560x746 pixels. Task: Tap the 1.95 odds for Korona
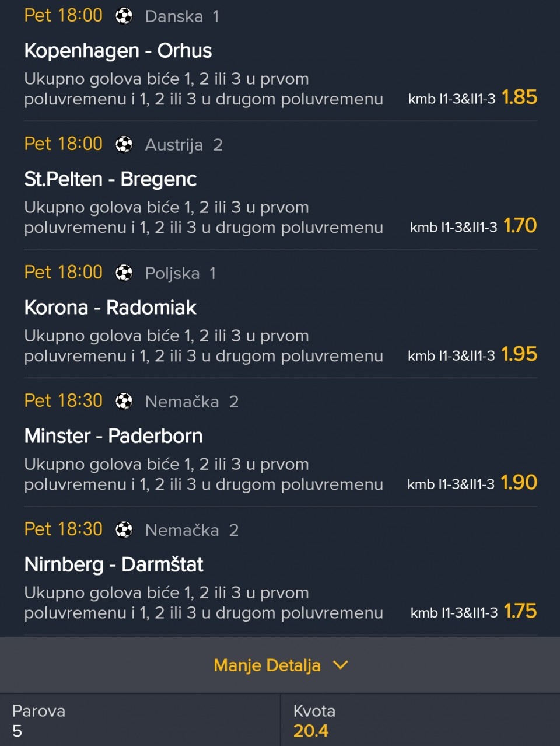(x=519, y=354)
